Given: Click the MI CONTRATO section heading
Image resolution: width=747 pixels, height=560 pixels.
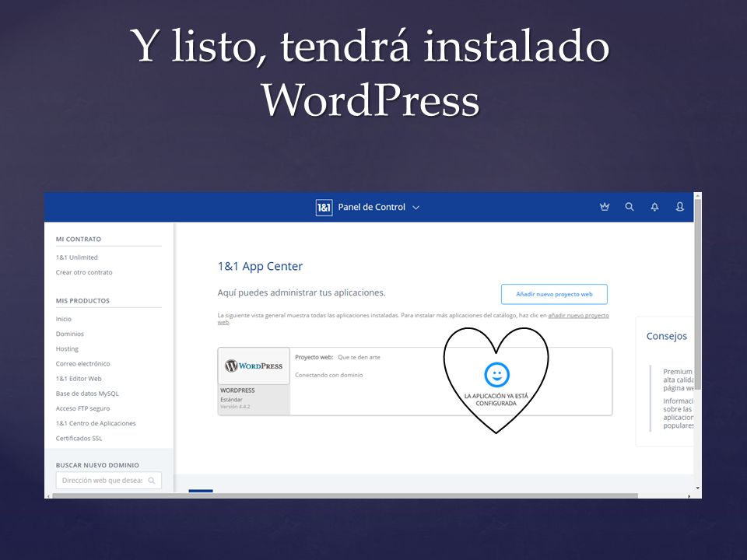Looking at the screenshot, I should (x=79, y=239).
